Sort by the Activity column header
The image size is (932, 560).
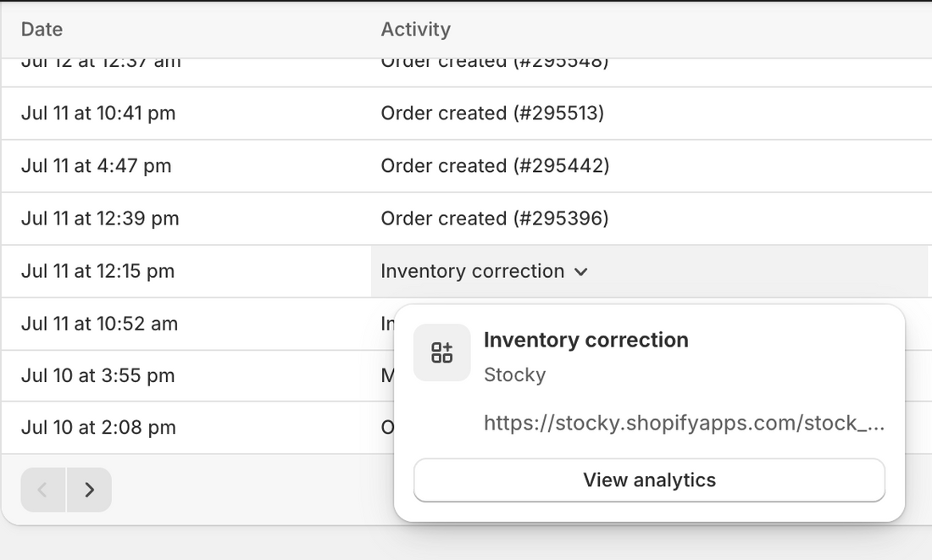pos(416,29)
